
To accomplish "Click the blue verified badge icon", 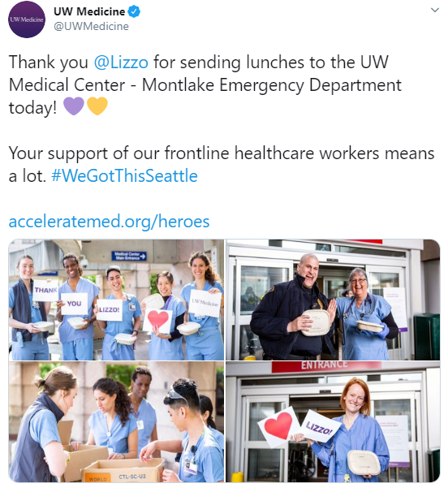I will tap(135, 11).
